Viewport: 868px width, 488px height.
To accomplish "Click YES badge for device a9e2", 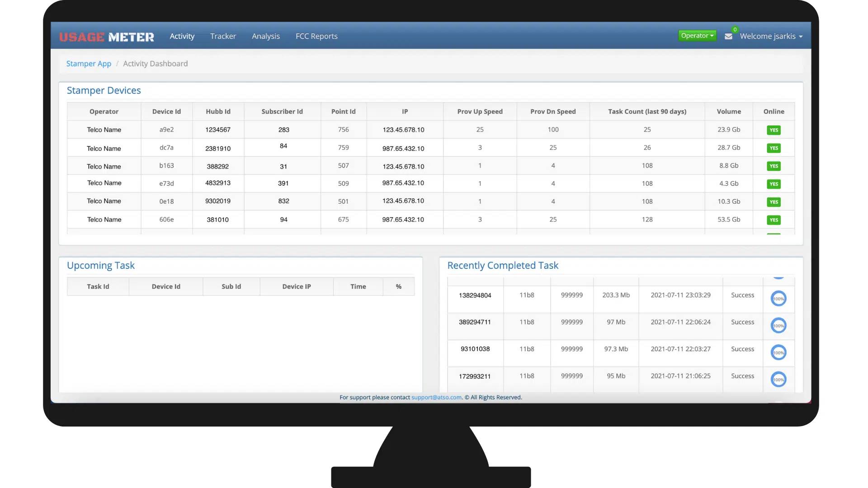I will coord(774,130).
